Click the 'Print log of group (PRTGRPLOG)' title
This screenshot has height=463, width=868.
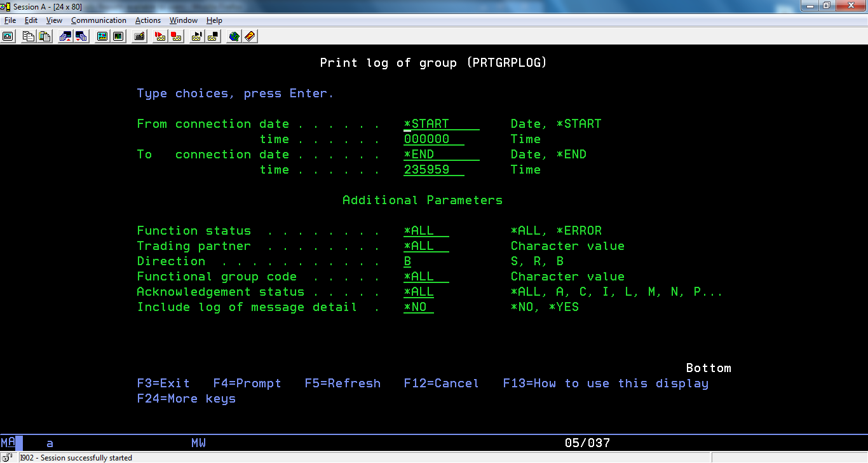(x=433, y=63)
